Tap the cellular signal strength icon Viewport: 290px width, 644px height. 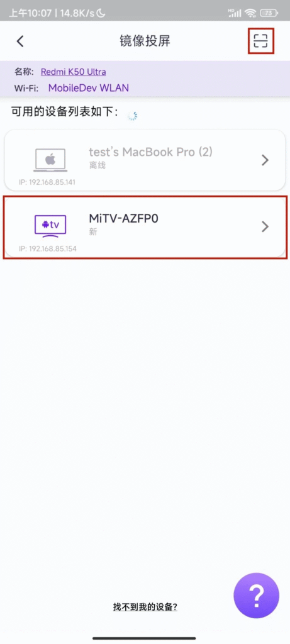(235, 14)
